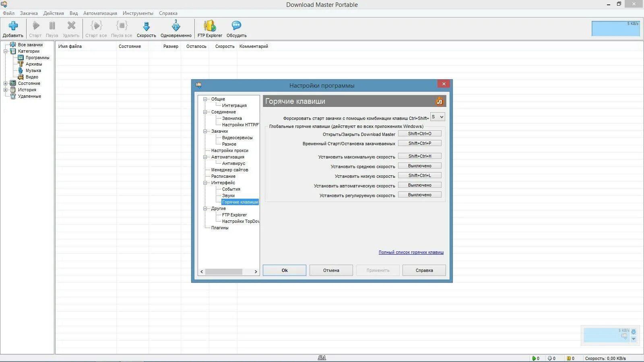Set hotkey for автоматическая скорость (Выключено)
Screen dimensions: 644x362
(420, 185)
